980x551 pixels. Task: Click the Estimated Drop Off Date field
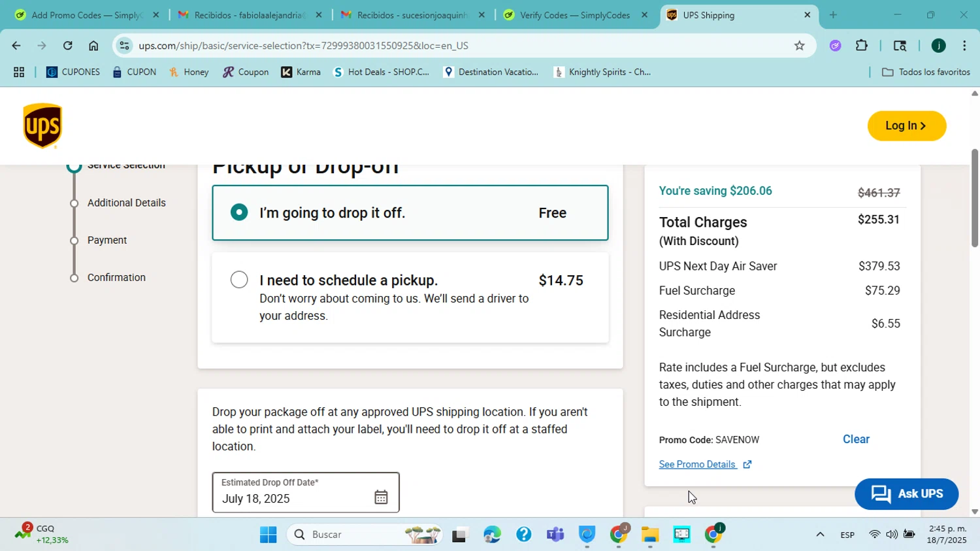coord(305,492)
